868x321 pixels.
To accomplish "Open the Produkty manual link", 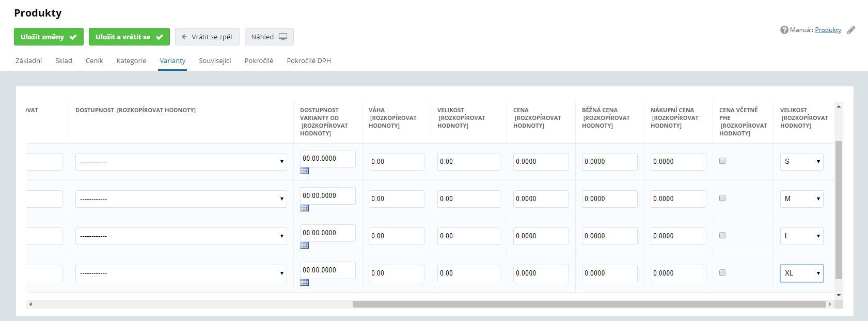I will [x=828, y=30].
